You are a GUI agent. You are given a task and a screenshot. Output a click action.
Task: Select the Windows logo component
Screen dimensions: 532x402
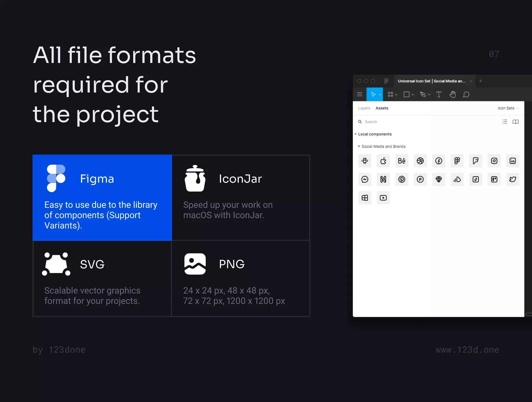[x=365, y=198]
